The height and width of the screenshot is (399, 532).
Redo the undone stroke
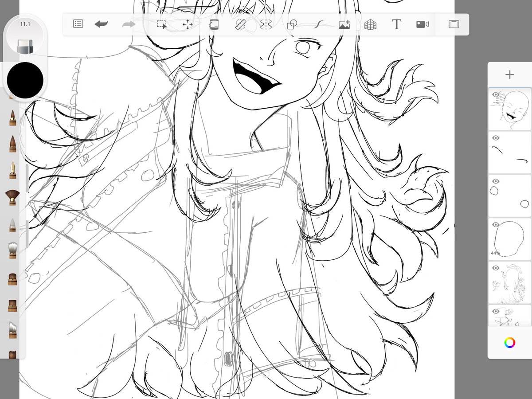[129, 24]
